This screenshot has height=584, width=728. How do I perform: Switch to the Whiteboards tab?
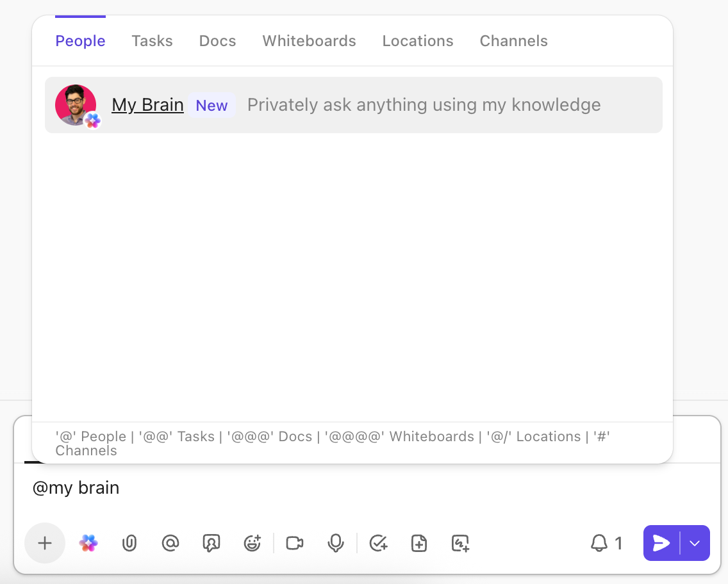click(309, 40)
